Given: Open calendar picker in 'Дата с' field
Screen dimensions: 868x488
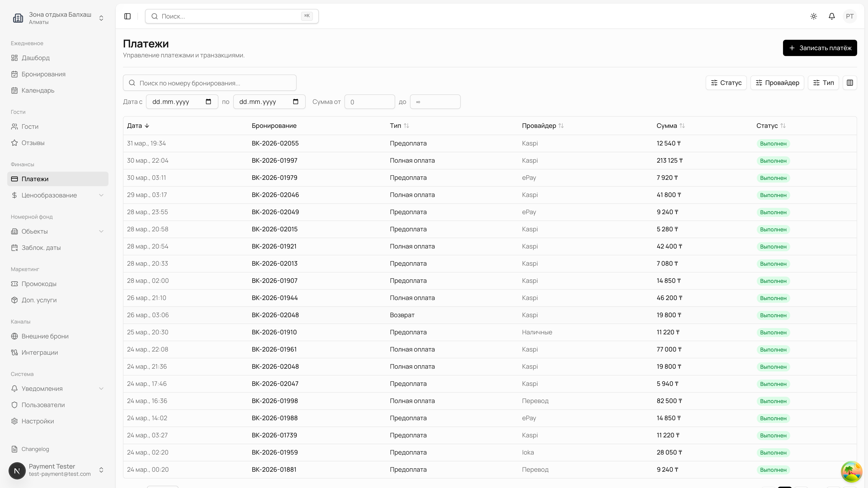Looking at the screenshot, I should coord(208,102).
